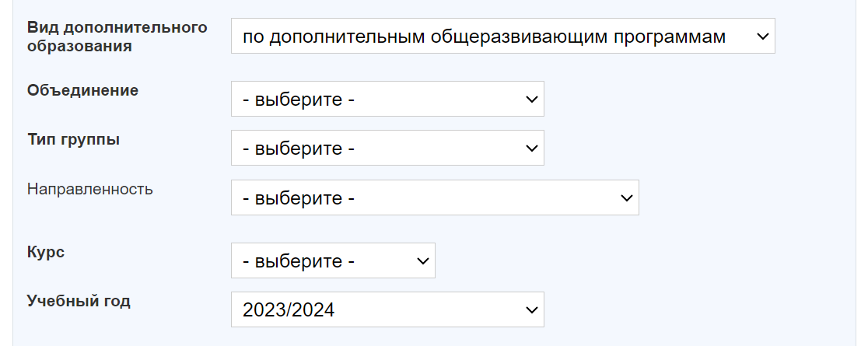Open the Направленность dropdown
Viewport: 868px width, 346px height.
coord(434,198)
